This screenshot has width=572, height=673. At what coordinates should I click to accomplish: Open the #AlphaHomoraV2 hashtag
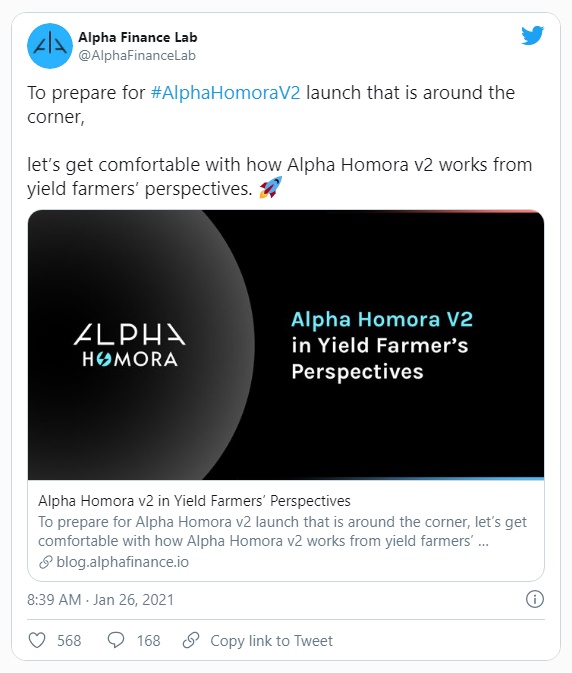pyautogui.click(x=226, y=93)
